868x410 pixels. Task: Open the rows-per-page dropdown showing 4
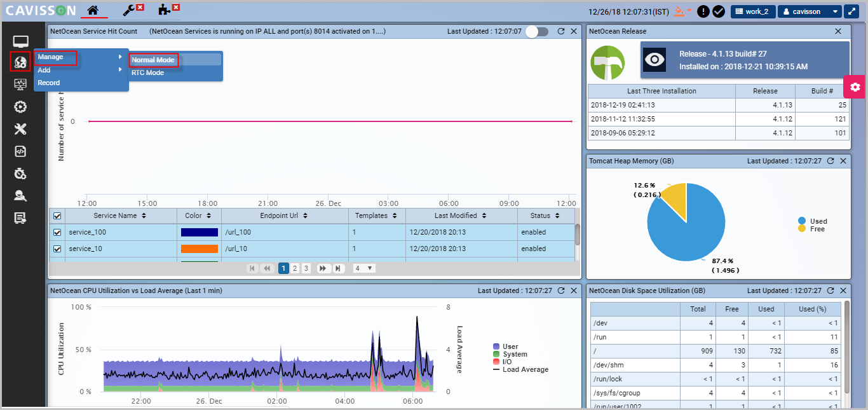click(x=364, y=268)
